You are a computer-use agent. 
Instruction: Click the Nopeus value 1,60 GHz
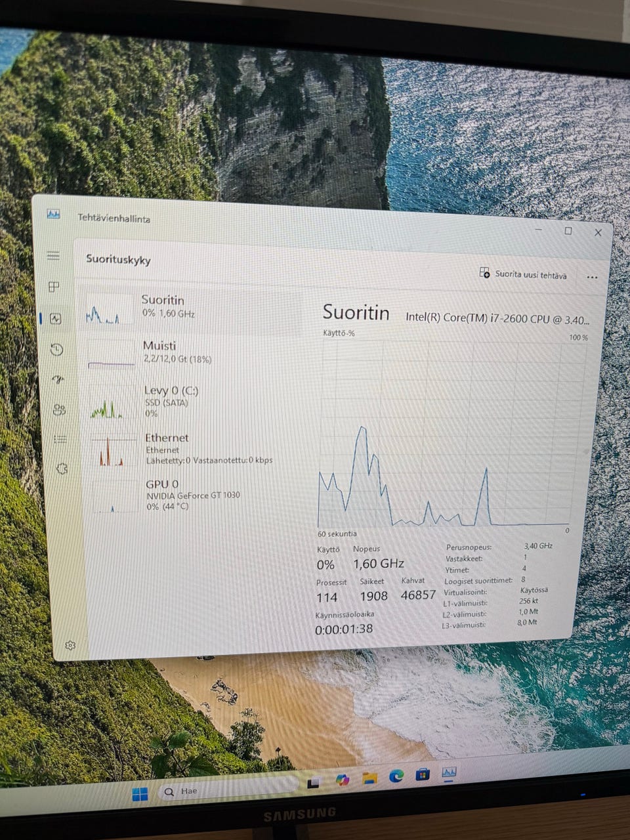click(379, 563)
